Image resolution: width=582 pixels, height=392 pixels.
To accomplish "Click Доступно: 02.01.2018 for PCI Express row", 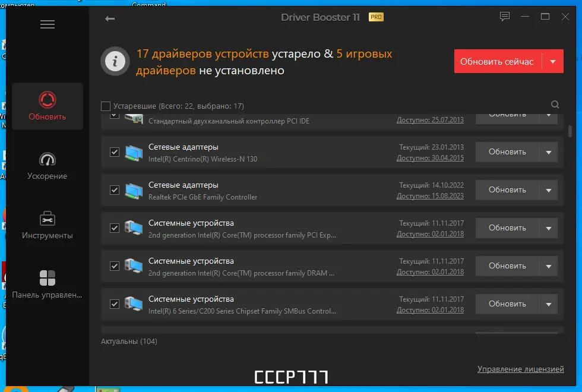I will 430,234.
